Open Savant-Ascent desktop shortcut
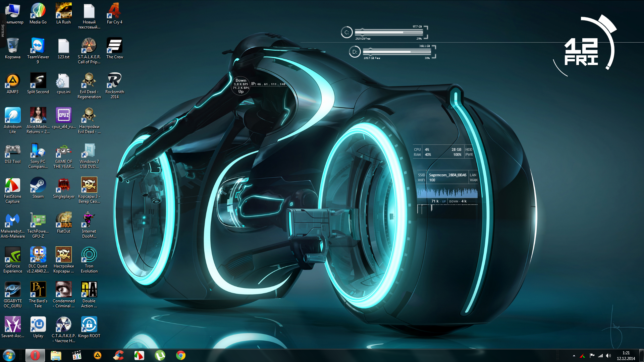 tap(12, 328)
